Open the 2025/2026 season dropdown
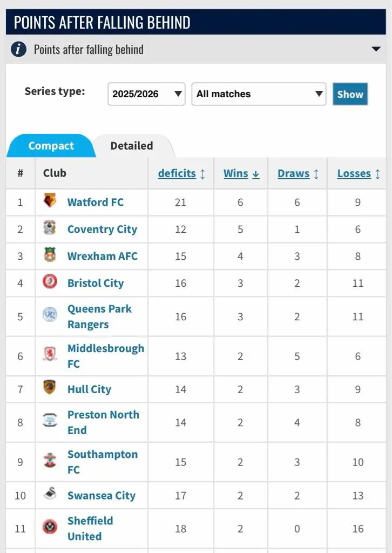The width and height of the screenshot is (392, 553). click(x=146, y=94)
